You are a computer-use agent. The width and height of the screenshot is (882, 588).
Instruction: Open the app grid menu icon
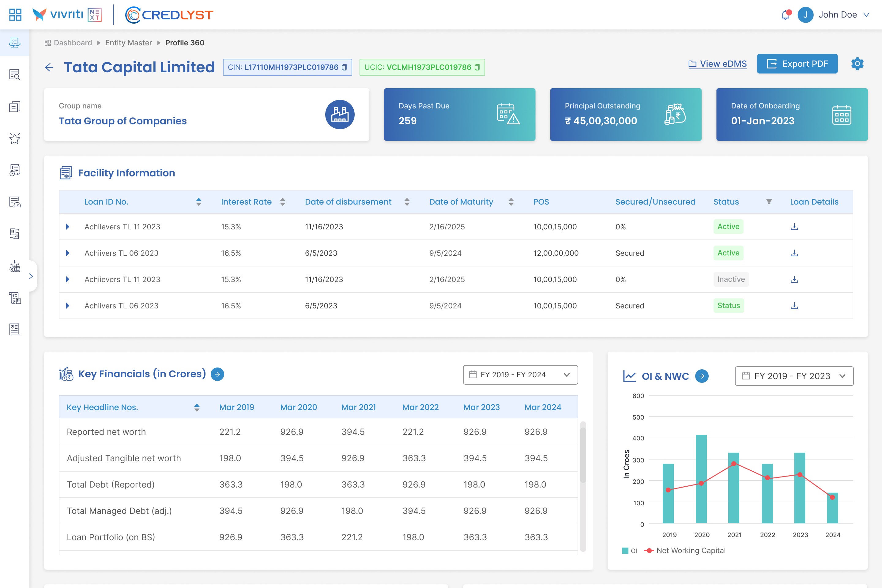(x=15, y=15)
